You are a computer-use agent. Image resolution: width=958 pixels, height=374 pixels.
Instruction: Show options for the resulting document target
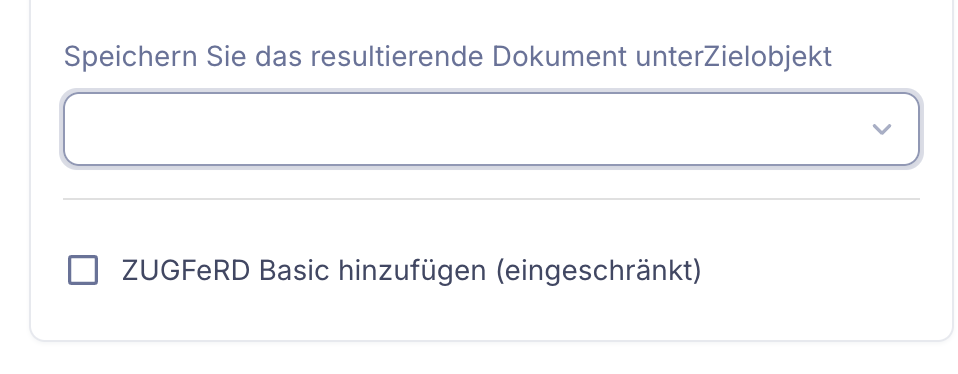[x=491, y=129]
